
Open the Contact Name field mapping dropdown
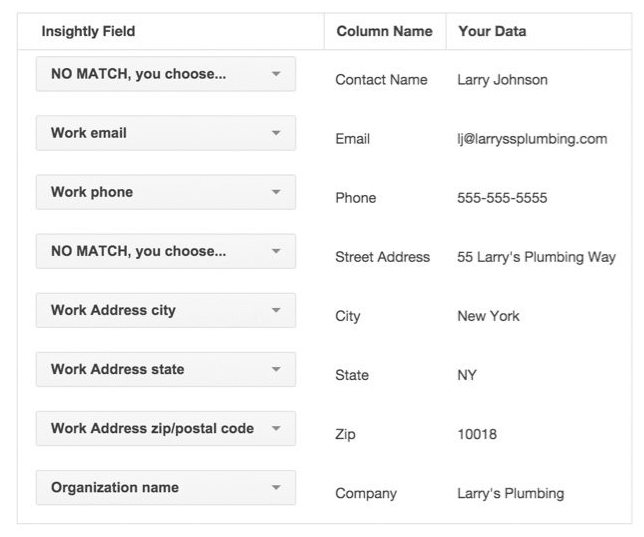[166, 74]
